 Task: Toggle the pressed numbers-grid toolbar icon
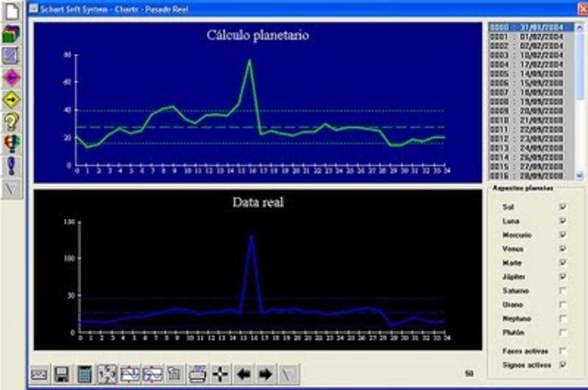click(x=107, y=373)
